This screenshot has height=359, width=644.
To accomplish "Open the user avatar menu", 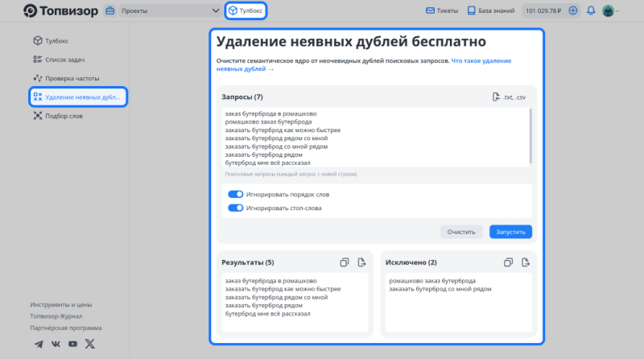I will (609, 10).
